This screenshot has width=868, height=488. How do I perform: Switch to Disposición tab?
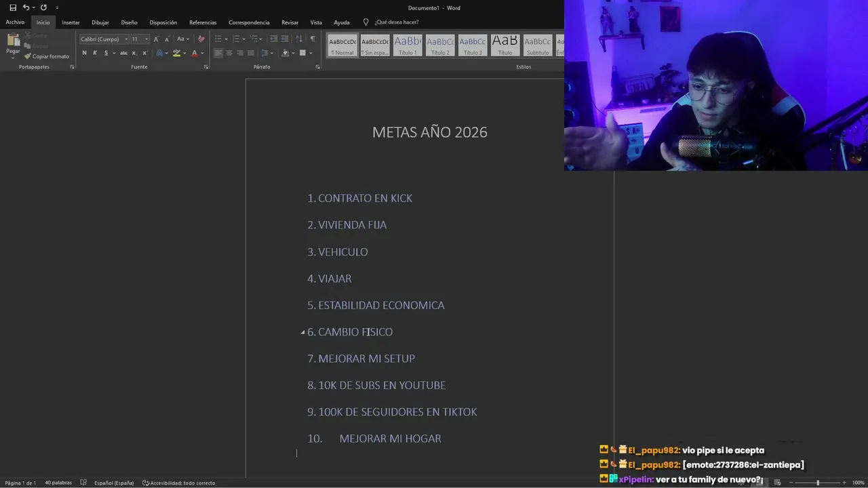163,22
